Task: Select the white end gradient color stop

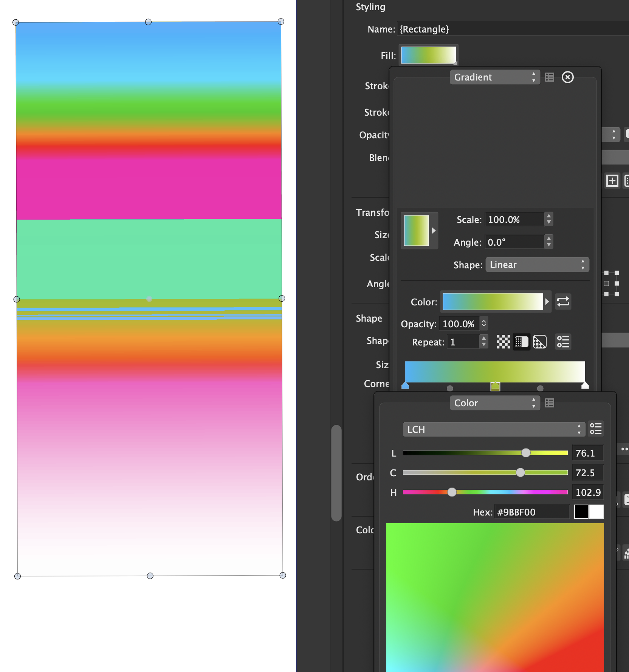Action: coord(585,386)
